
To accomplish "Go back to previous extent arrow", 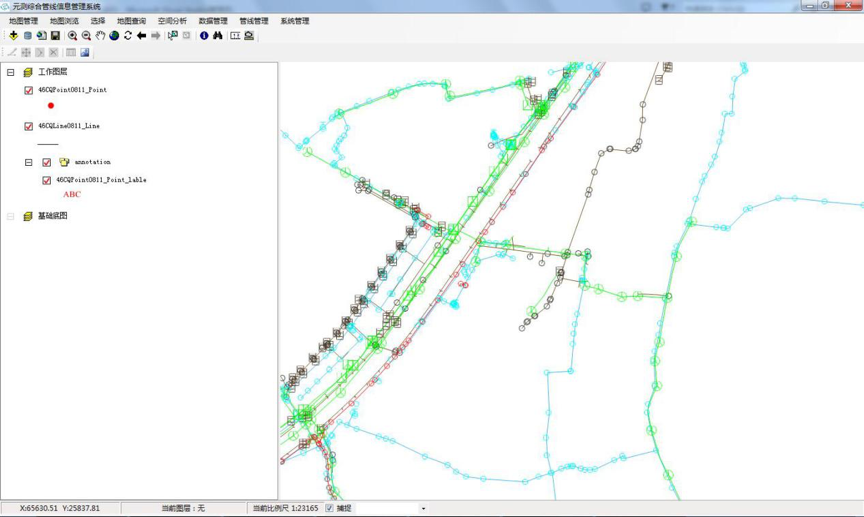I will [142, 36].
